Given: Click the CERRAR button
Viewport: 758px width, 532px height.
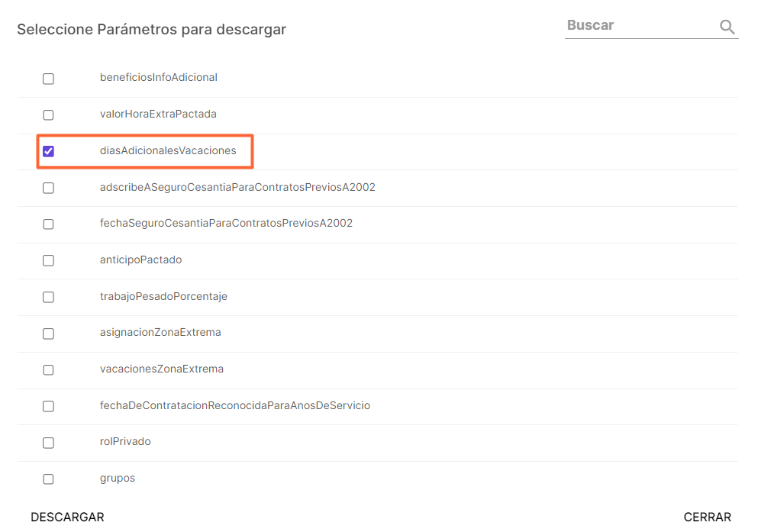Looking at the screenshot, I should [x=707, y=517].
